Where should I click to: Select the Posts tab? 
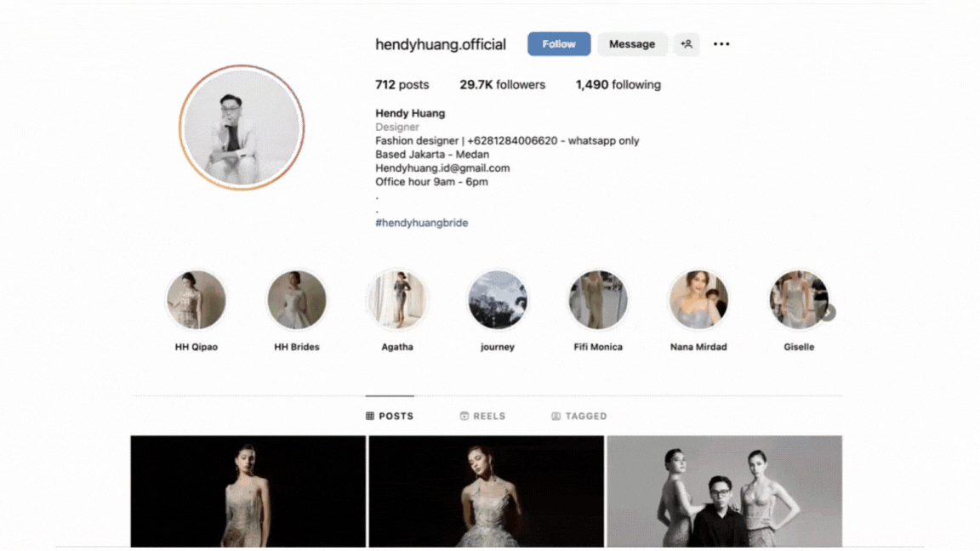pos(390,416)
